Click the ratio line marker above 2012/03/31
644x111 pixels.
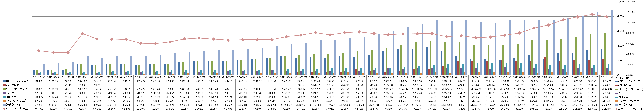pos(82,34)
